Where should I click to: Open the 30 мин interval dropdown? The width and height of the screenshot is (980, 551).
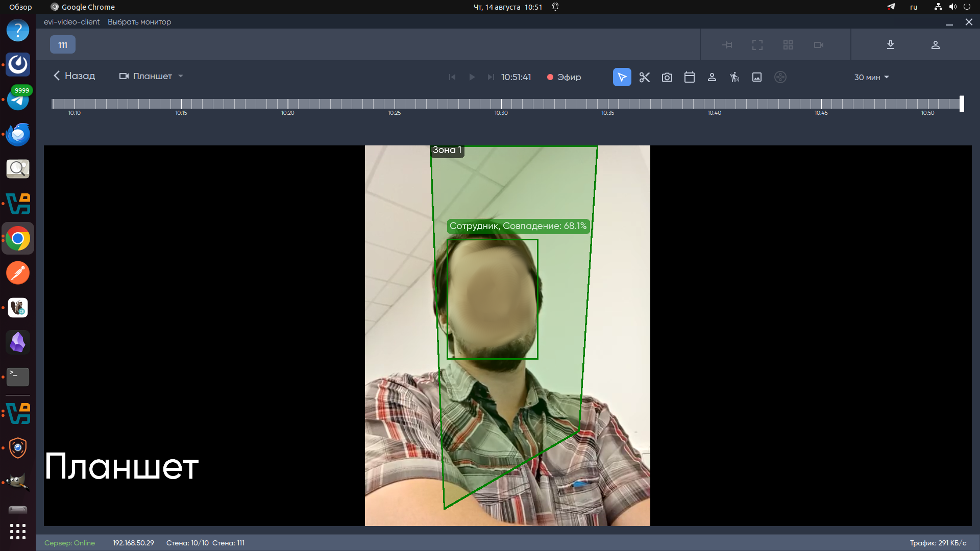click(x=871, y=77)
